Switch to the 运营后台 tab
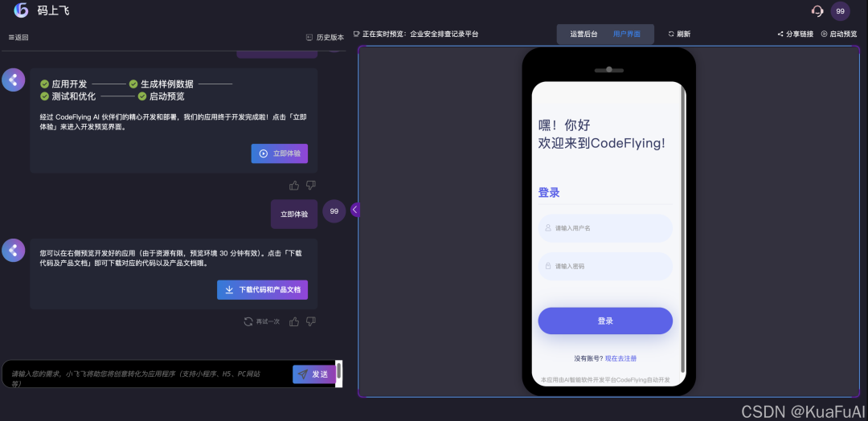 [584, 35]
